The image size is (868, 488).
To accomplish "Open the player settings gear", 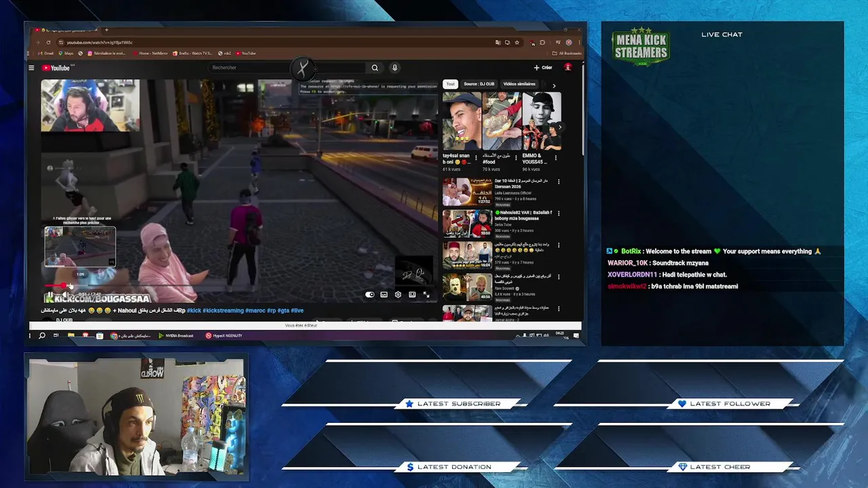I will (x=398, y=295).
